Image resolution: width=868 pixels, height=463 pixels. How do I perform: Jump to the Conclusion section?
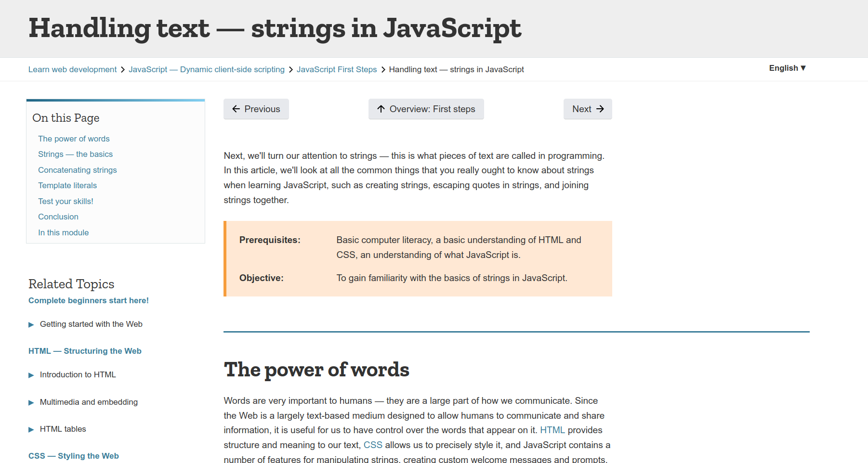click(58, 217)
